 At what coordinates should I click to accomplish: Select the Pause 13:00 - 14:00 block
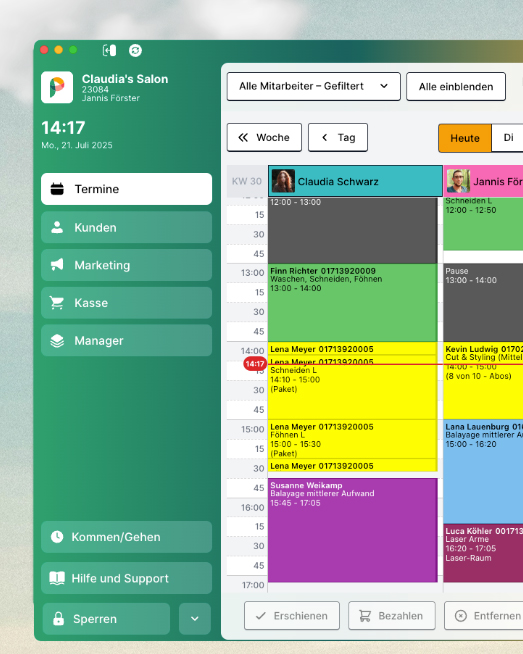483,303
